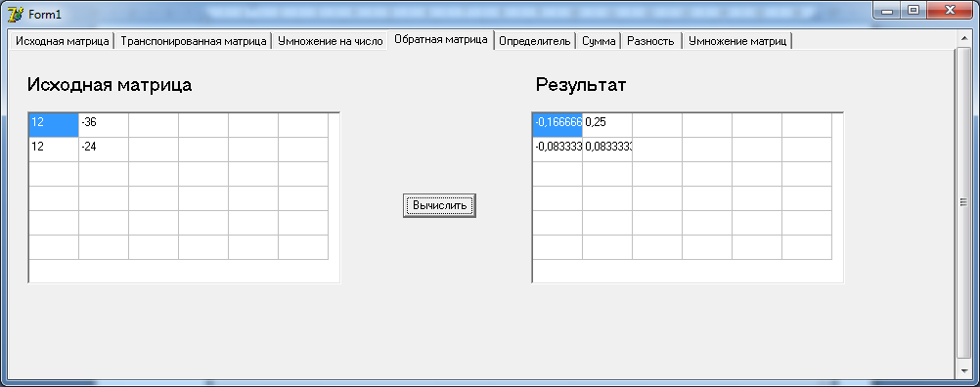Select the source cell containing -24
The height and width of the screenshot is (387, 980).
[104, 150]
